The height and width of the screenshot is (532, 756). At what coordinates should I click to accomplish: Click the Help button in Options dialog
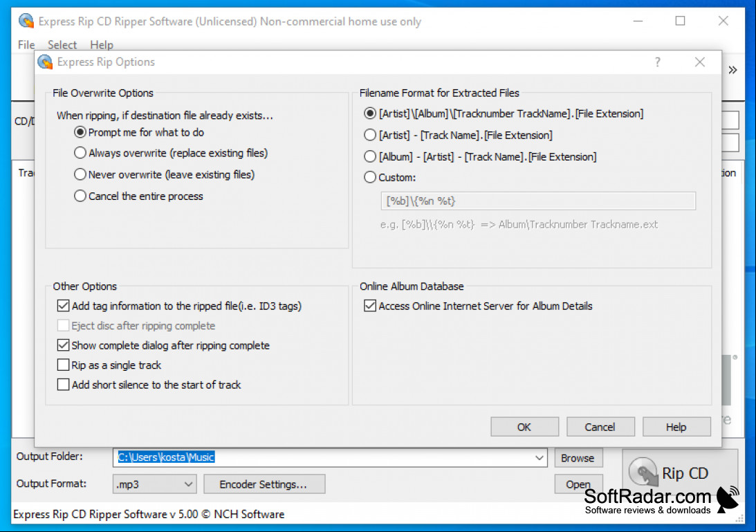click(x=676, y=427)
